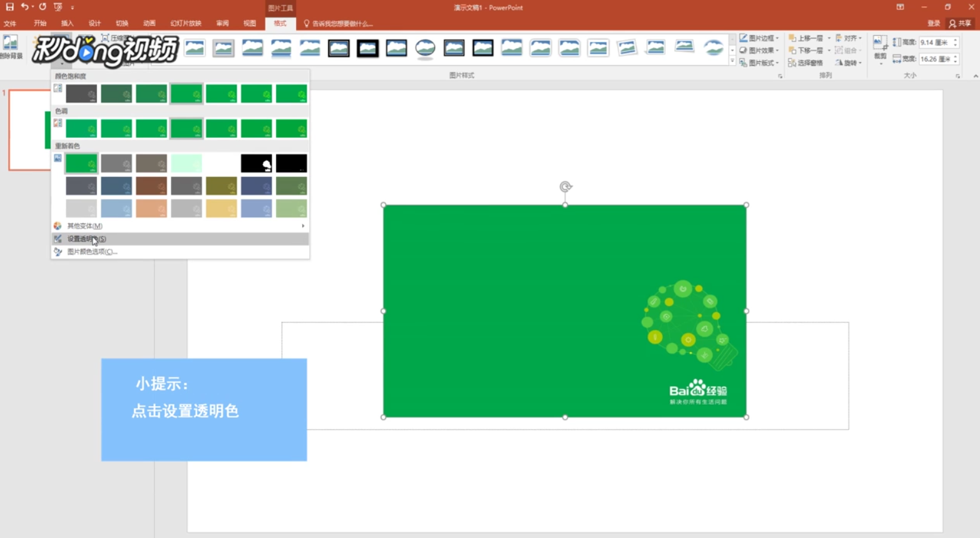
Task: Open Picture Color Options (图片颜色选项)
Action: (180, 251)
